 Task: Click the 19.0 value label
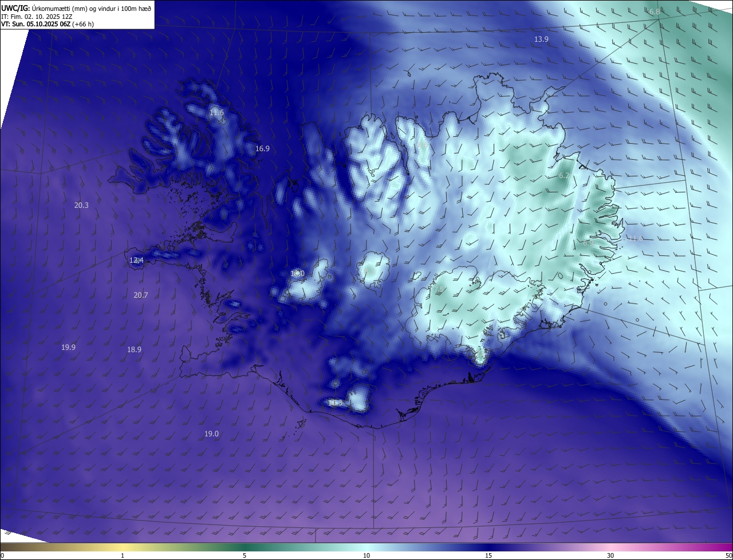click(x=211, y=434)
